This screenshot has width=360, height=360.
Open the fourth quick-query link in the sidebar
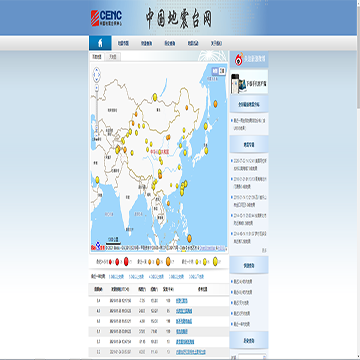click(x=242, y=314)
